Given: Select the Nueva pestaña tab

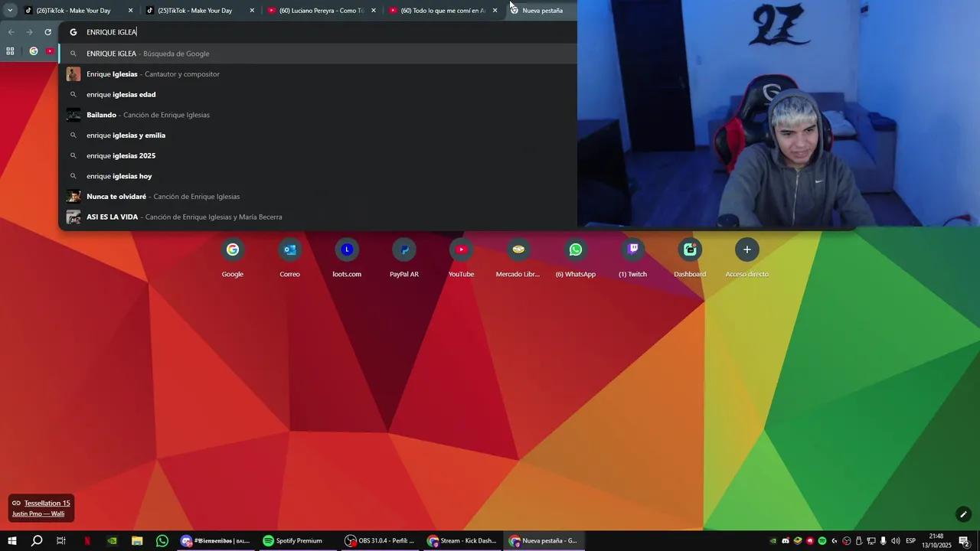Looking at the screenshot, I should pyautogui.click(x=542, y=10).
